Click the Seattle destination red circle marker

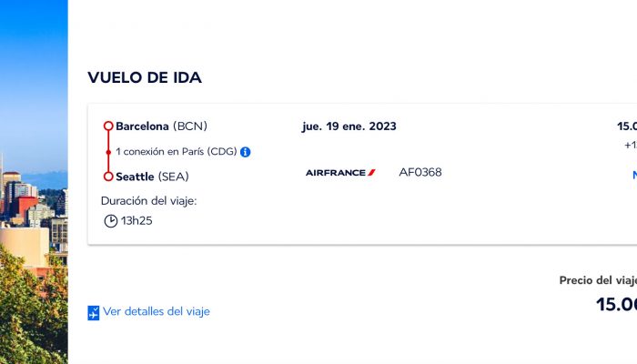point(108,177)
